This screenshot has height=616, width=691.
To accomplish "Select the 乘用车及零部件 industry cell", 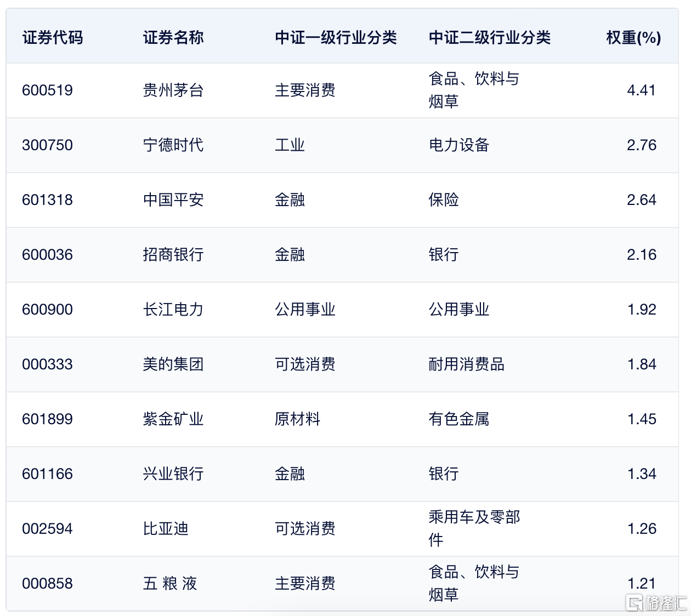I will [x=474, y=528].
